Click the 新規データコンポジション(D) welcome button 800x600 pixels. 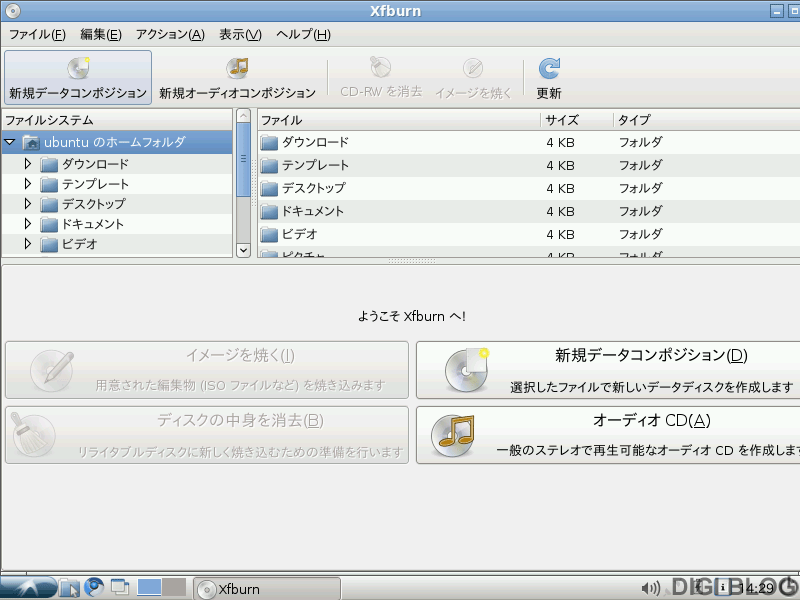click(x=608, y=370)
